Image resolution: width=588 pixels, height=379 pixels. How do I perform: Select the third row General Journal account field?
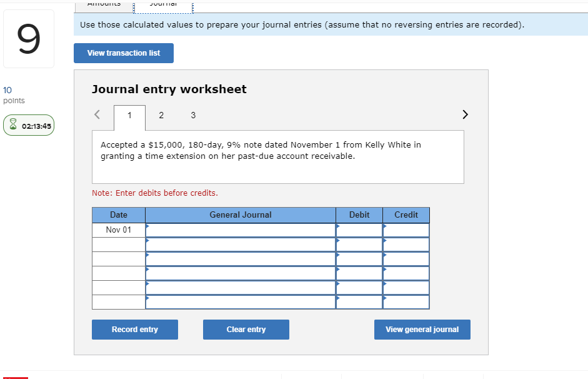click(241, 259)
